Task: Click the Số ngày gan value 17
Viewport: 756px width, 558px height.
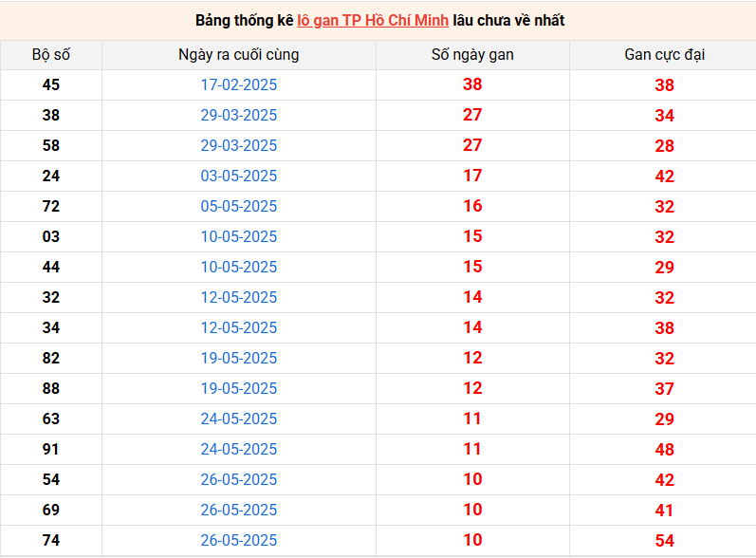Action: (x=472, y=176)
